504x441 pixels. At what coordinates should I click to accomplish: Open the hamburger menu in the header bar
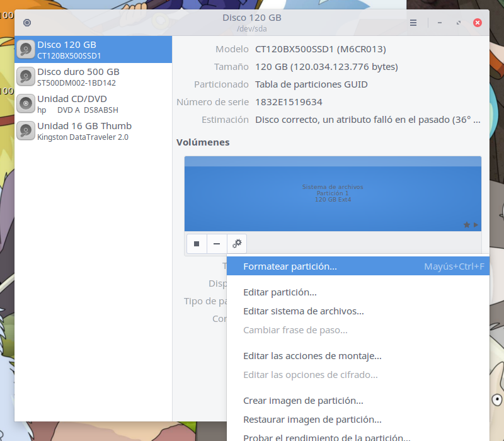tap(413, 23)
